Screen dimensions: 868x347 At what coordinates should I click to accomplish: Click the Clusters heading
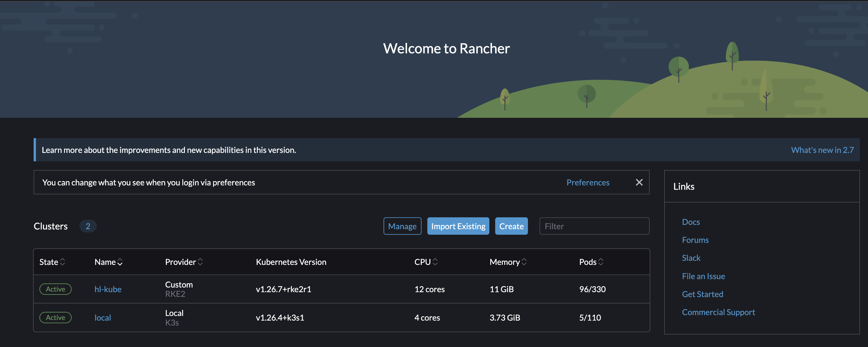click(50, 226)
